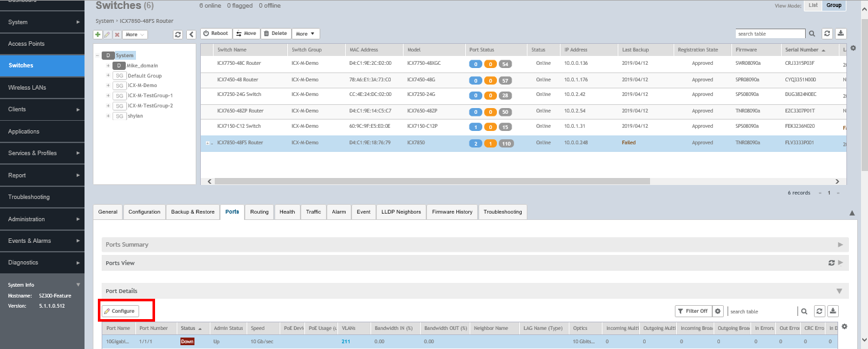The image size is (868, 349).
Task: Open switches table column settings gear
Action: [853, 48]
